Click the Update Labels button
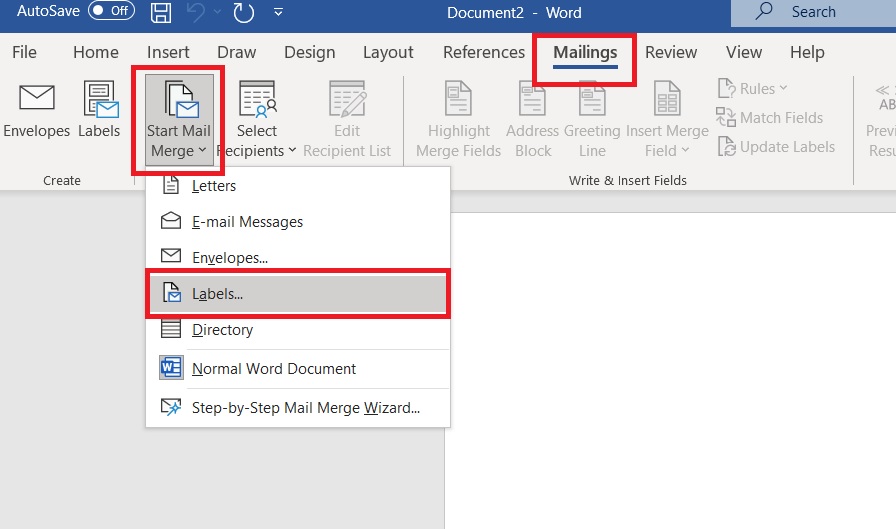The image size is (896, 529). pyautogui.click(x=777, y=147)
